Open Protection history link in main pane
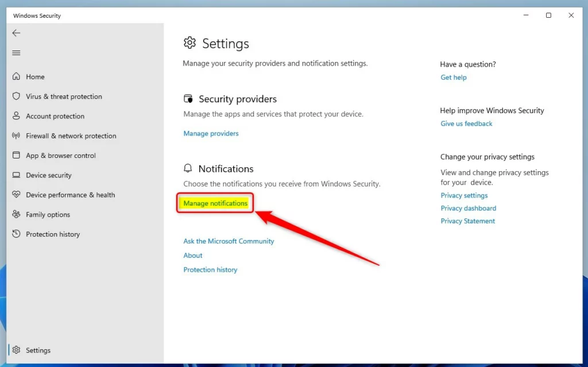This screenshot has width=588, height=367. (x=210, y=269)
